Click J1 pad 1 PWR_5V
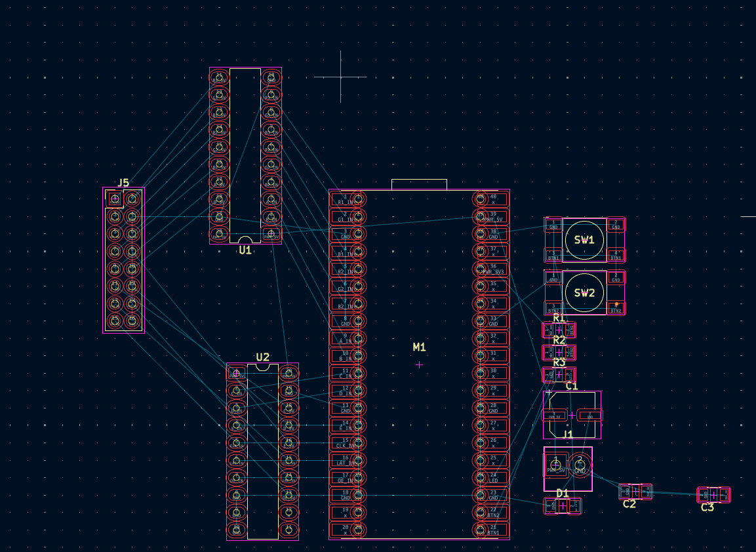756x552 pixels. (x=556, y=465)
